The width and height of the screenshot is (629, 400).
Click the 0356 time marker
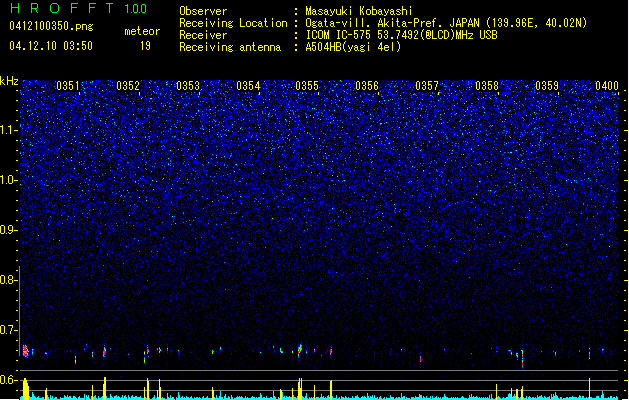coord(367,86)
